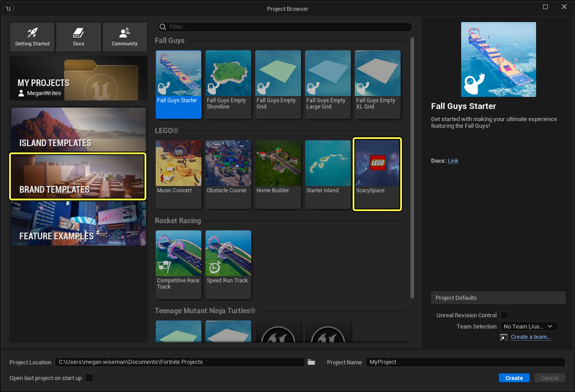Select BRAND TEMPLATES category

(78, 176)
